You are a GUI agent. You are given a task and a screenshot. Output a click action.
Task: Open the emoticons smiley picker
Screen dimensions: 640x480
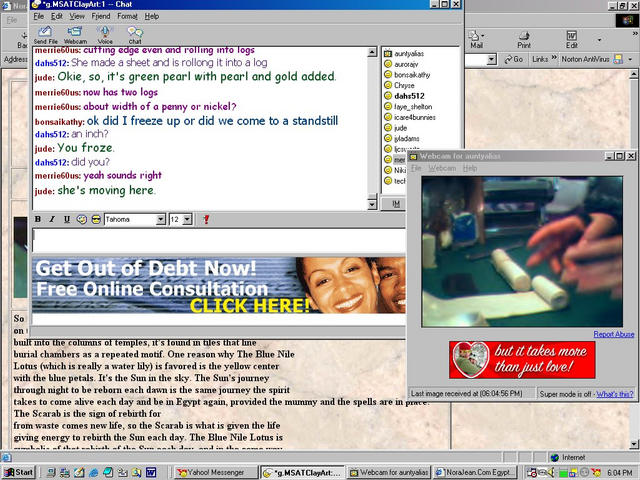[96, 219]
